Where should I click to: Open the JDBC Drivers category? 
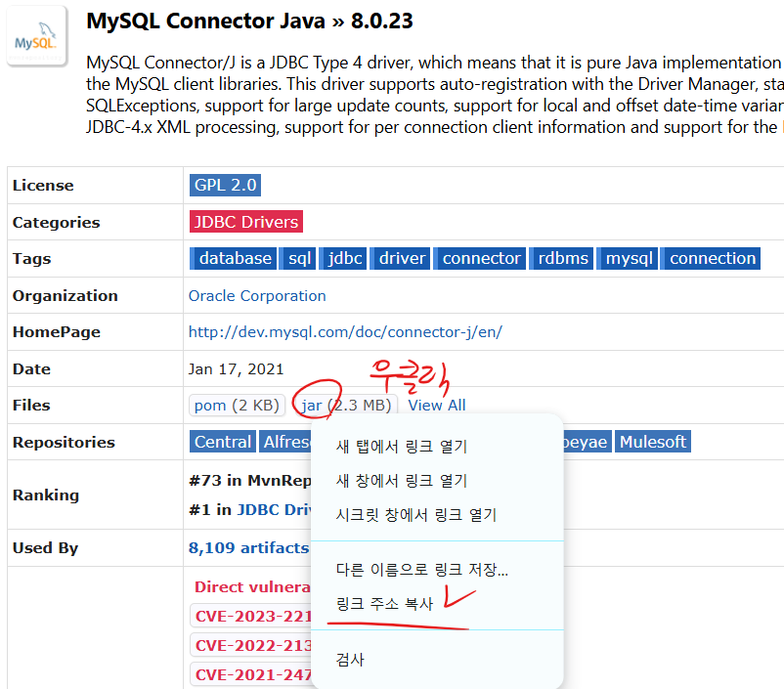point(246,222)
